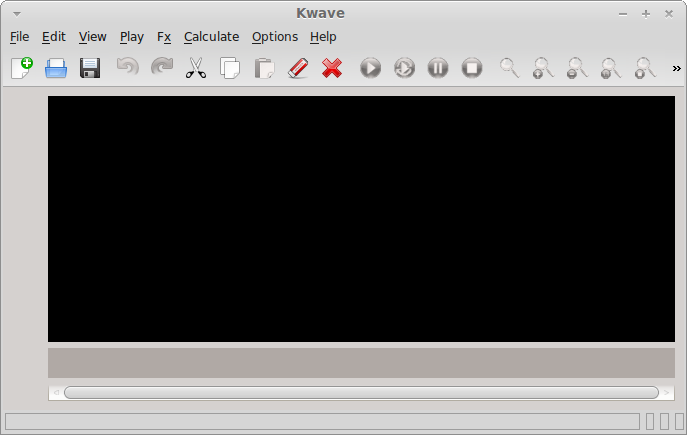Open the Help menu
Screen dimensions: 687x435
click(x=323, y=37)
